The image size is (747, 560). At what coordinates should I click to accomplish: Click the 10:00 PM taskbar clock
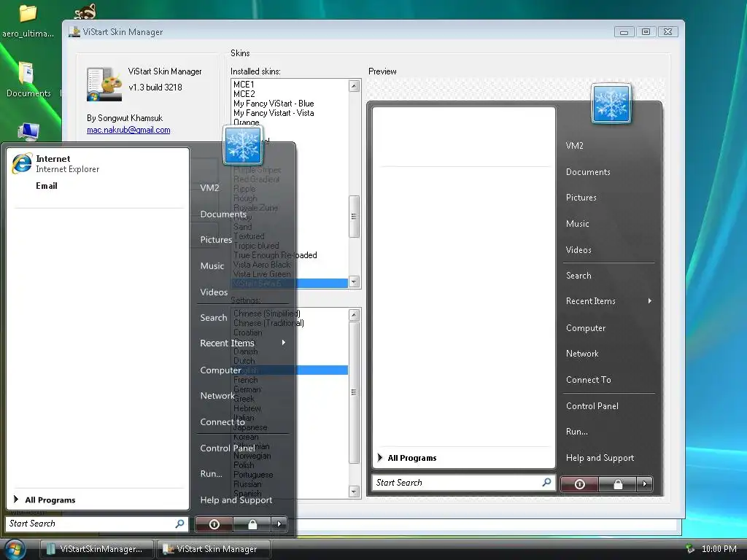tap(719, 549)
